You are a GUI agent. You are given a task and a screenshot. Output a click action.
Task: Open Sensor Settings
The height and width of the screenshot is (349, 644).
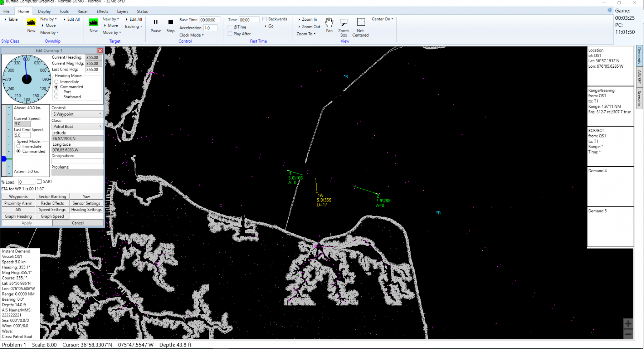point(86,203)
